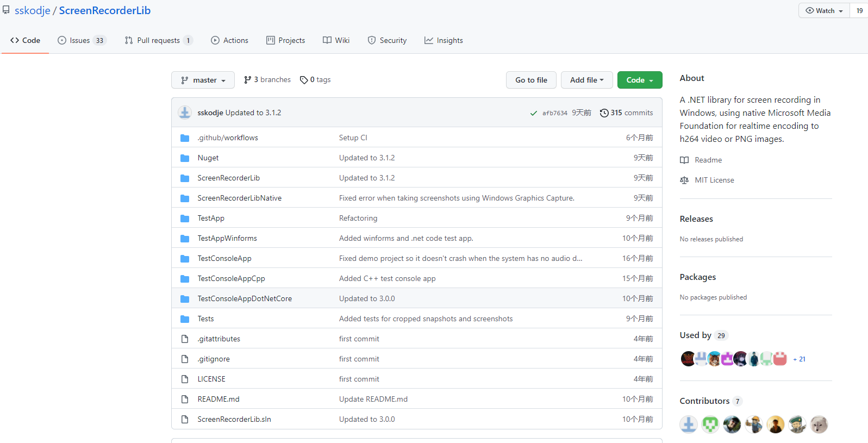Open the 'Setup CI' commit message

(x=353, y=138)
